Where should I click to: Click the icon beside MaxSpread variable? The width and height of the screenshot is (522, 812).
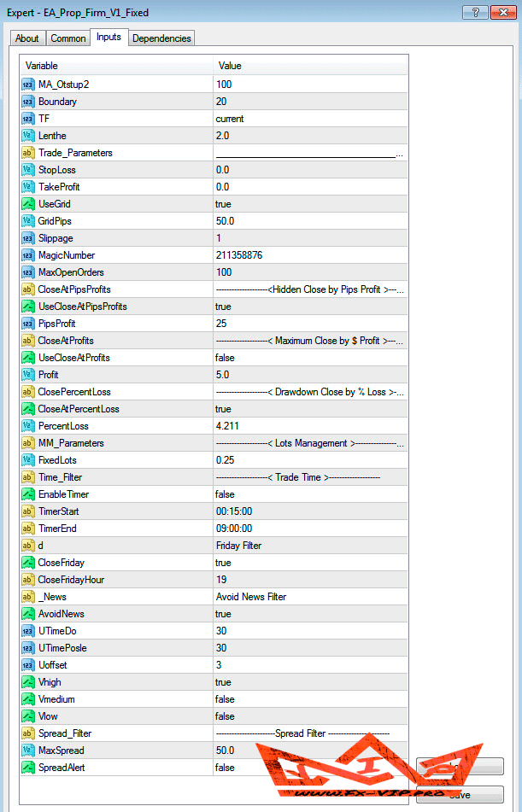[x=28, y=751]
